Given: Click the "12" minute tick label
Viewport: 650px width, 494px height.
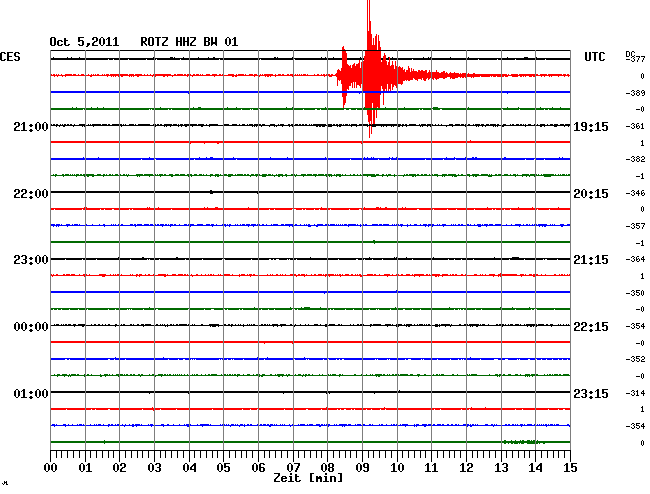Looking at the screenshot, I should (x=466, y=468).
